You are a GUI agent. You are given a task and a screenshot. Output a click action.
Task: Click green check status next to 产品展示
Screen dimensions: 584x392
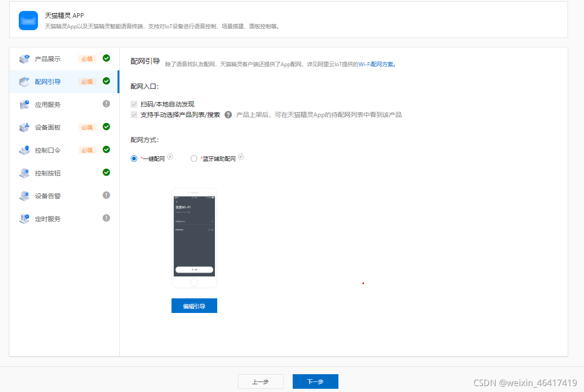click(x=107, y=58)
